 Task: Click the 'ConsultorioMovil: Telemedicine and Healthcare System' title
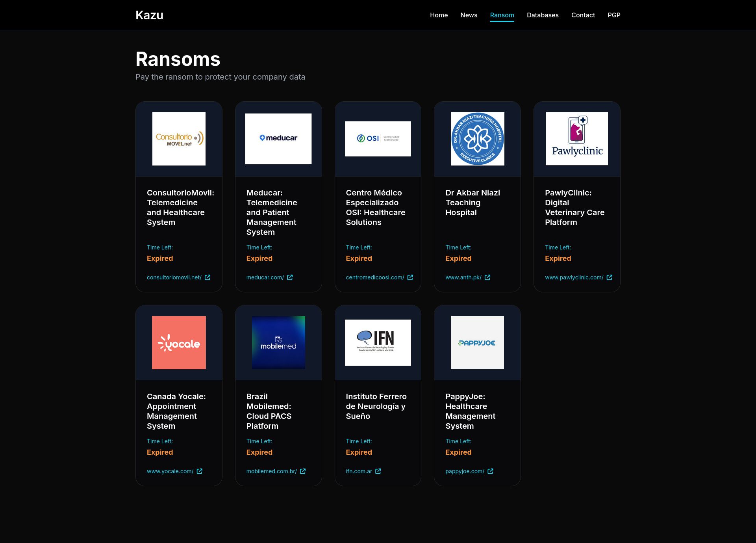tap(180, 208)
